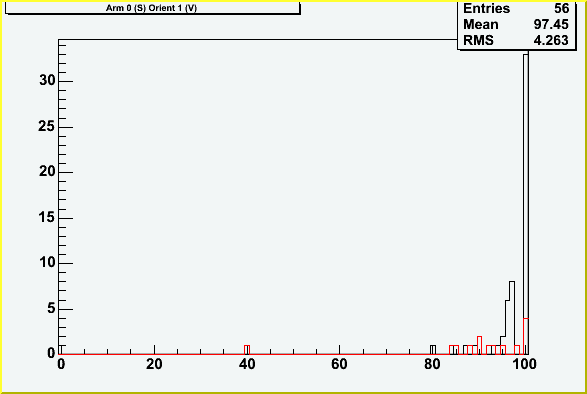The height and width of the screenshot is (394, 587).
Task: Click the y-axis label 15
Action: (x=47, y=218)
